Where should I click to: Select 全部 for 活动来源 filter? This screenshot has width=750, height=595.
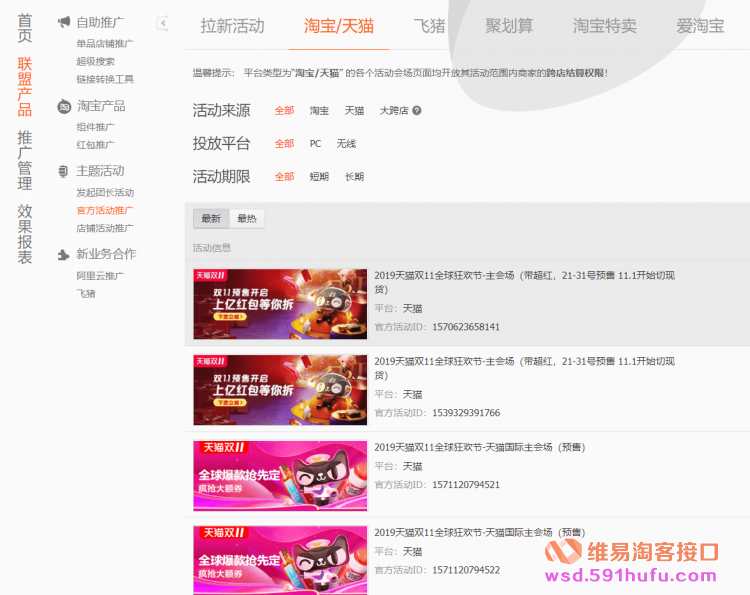pos(284,110)
